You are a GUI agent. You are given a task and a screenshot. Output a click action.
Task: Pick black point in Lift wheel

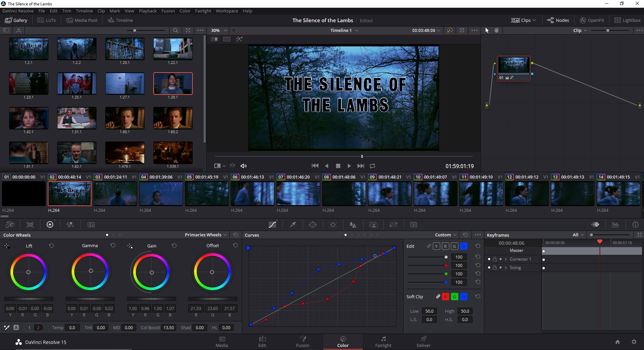7,246
